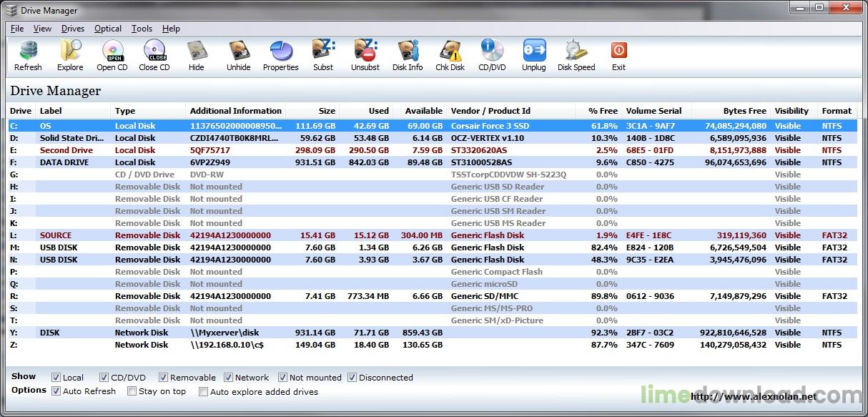
Task: Click the Open CD icon
Action: 112,51
